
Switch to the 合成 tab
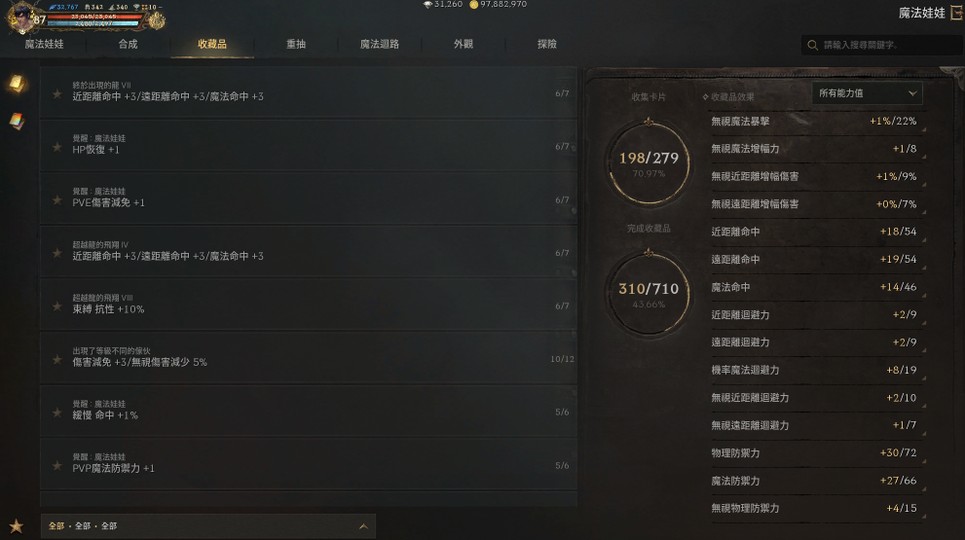coord(128,44)
